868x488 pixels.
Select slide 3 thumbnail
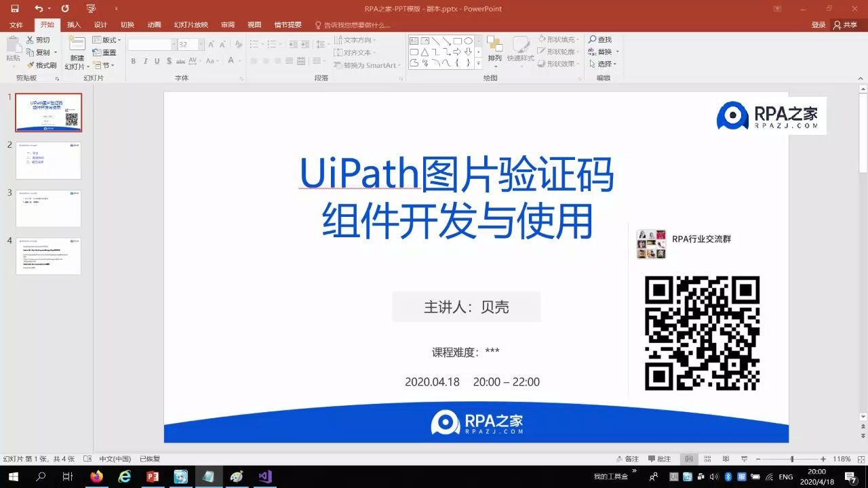48,208
